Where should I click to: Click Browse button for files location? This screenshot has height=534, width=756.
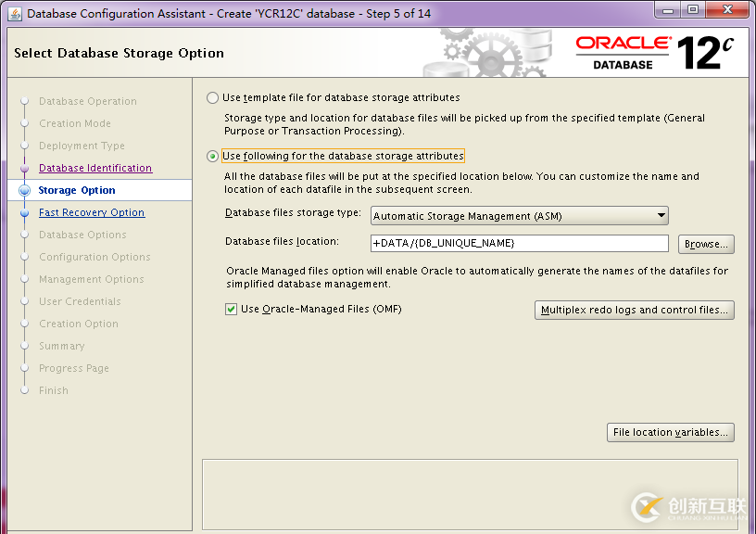pos(706,244)
